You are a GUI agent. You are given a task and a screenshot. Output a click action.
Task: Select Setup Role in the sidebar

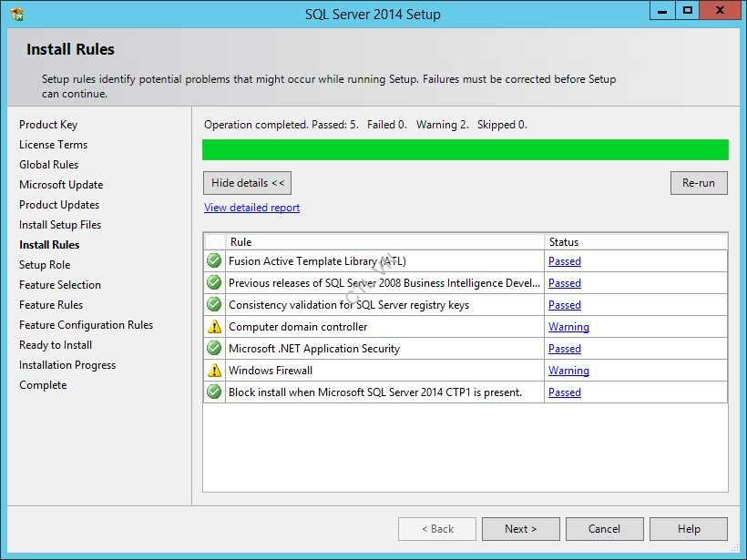[x=45, y=264]
